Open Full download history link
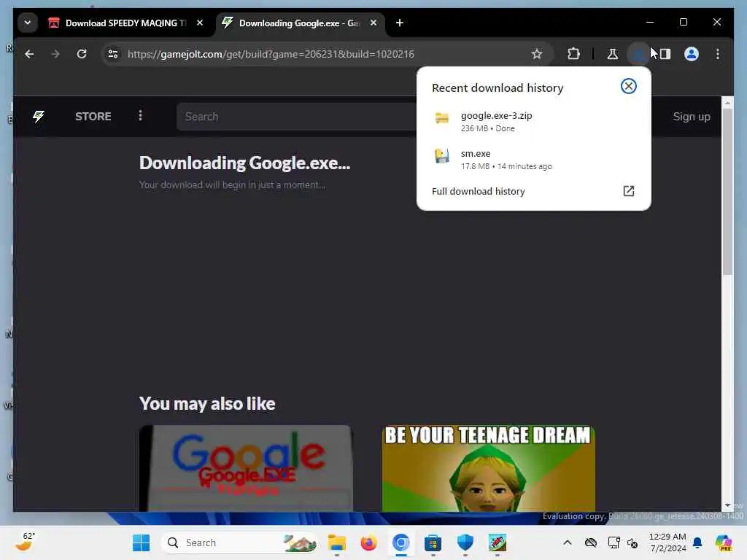 tap(479, 192)
